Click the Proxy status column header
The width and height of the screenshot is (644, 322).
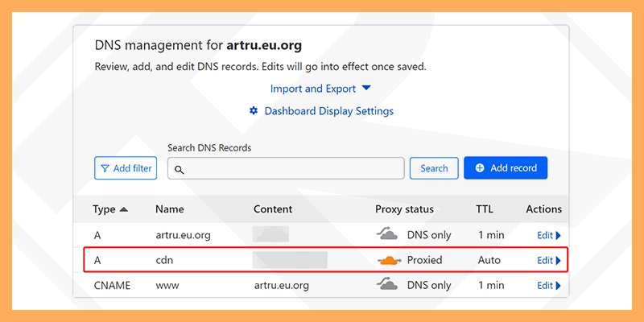point(405,209)
